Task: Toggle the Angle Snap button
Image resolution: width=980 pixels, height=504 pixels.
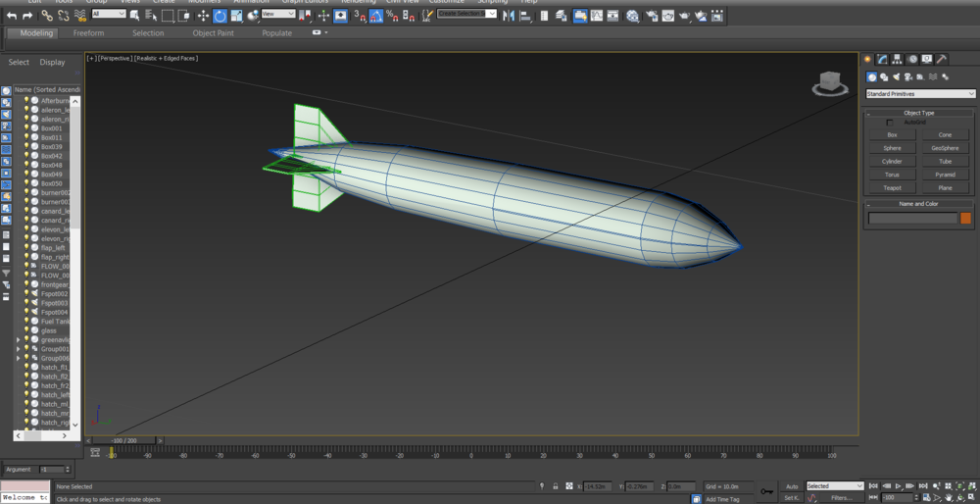Action: 376,16
